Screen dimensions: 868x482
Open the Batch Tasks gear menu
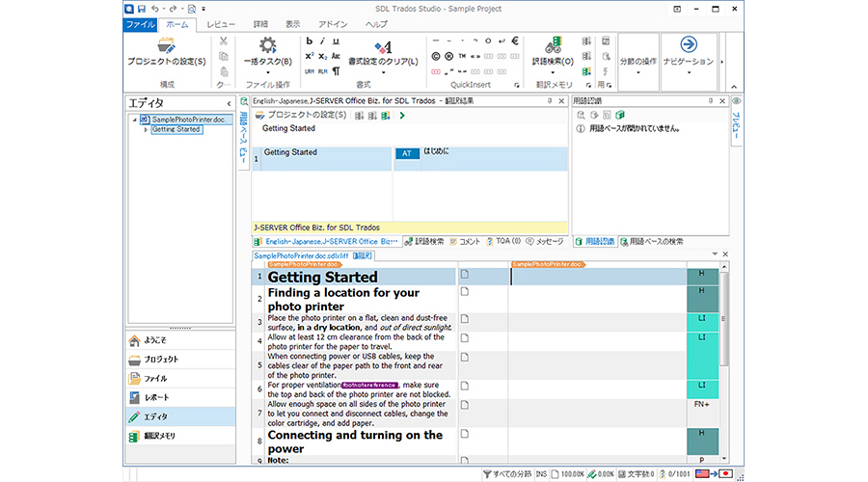[268, 55]
